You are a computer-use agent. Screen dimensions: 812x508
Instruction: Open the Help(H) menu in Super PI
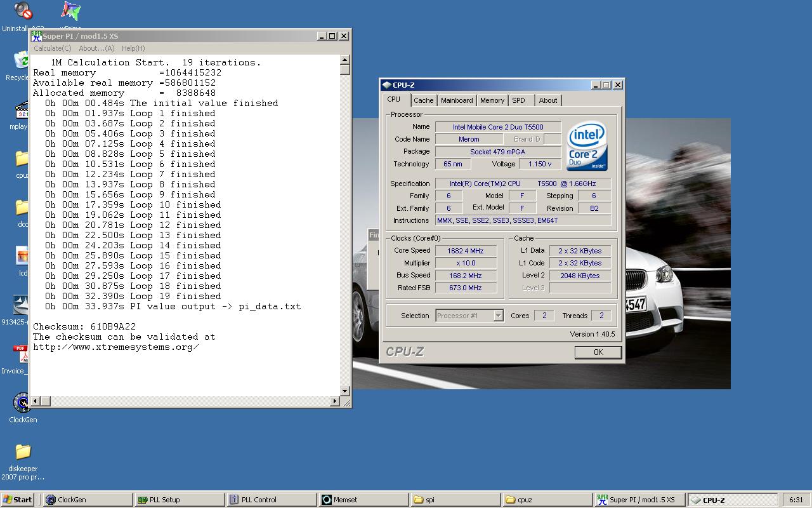click(x=133, y=48)
